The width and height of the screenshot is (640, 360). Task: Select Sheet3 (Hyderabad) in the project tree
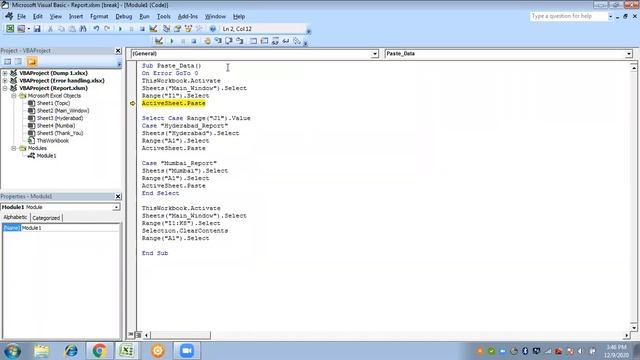coord(60,118)
